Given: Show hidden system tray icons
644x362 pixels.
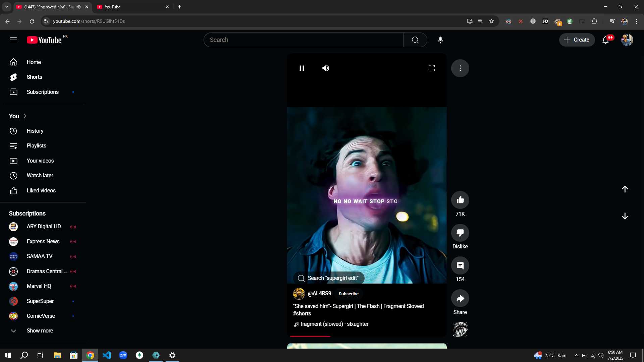Looking at the screenshot, I should pos(576,355).
